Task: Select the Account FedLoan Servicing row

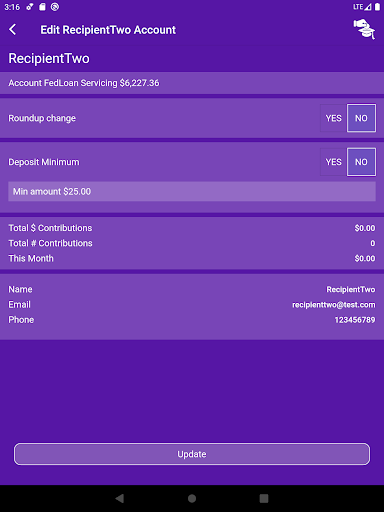Action: pyautogui.click(x=192, y=83)
